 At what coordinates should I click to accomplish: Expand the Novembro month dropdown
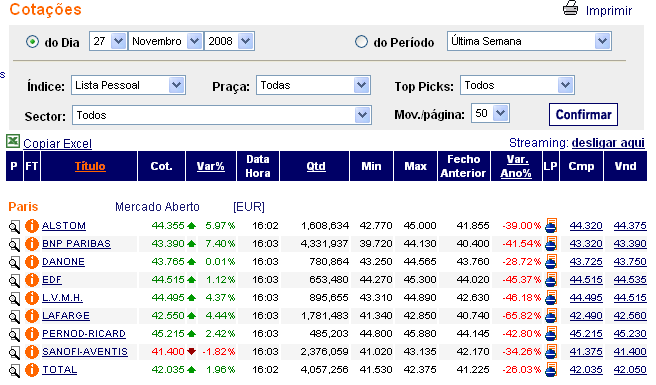[166, 41]
